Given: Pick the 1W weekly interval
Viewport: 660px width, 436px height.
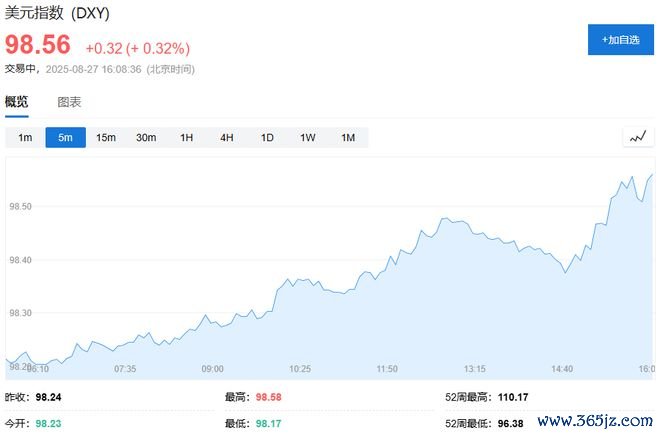Looking at the screenshot, I should coord(308,138).
